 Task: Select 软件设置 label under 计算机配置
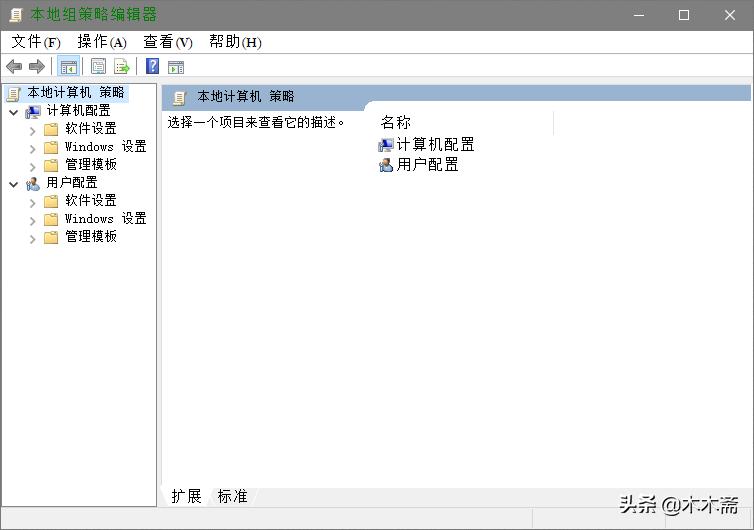coord(91,128)
